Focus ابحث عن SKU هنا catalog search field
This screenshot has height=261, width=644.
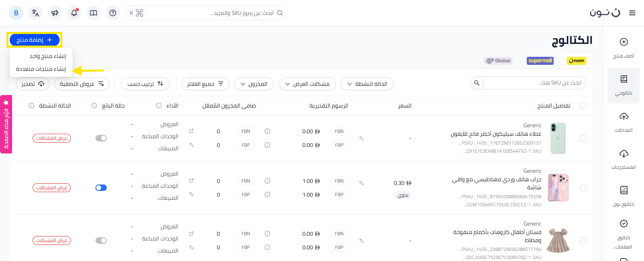pos(534,83)
